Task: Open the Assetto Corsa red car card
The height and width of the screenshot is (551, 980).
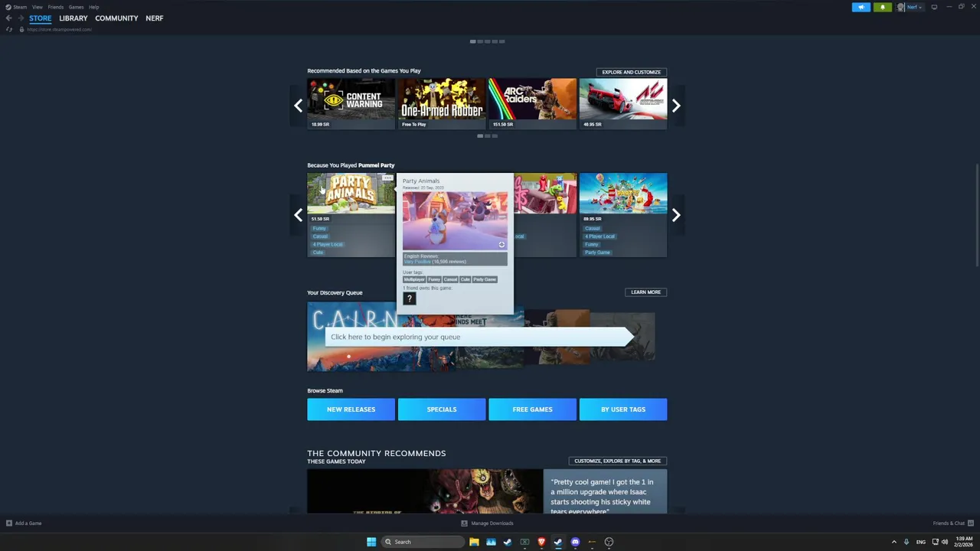Action: coord(623,103)
